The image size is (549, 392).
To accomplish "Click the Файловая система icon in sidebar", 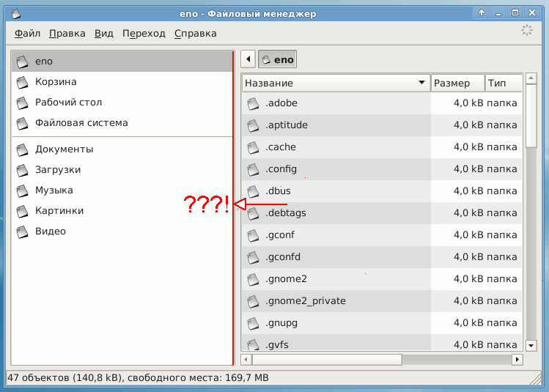I will pyautogui.click(x=23, y=123).
